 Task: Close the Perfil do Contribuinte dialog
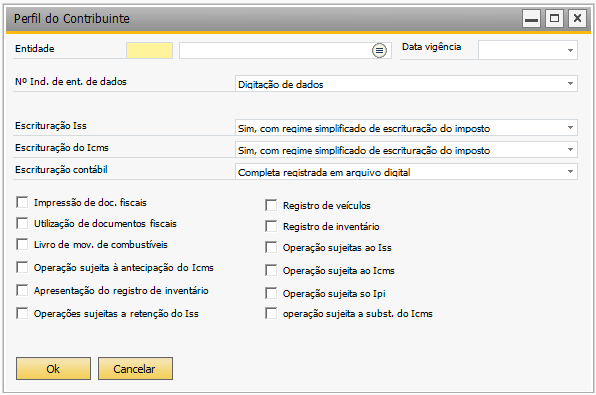tap(577, 18)
